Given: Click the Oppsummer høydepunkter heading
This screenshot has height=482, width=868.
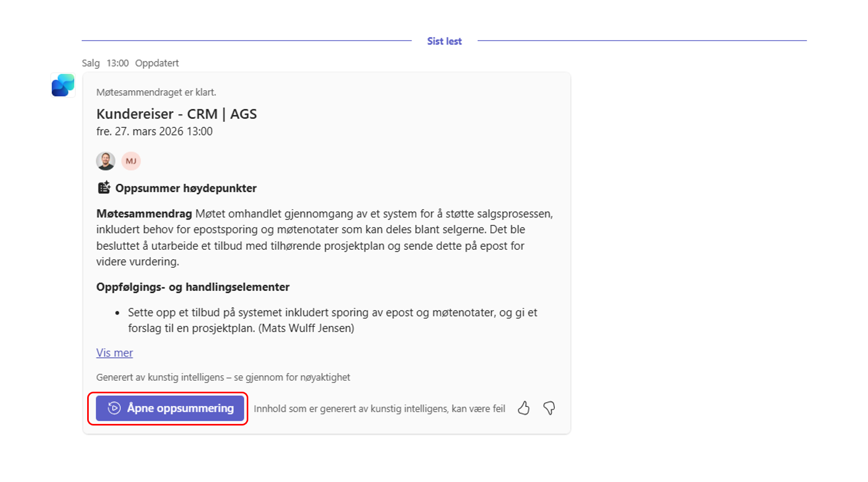Looking at the screenshot, I should (x=186, y=188).
